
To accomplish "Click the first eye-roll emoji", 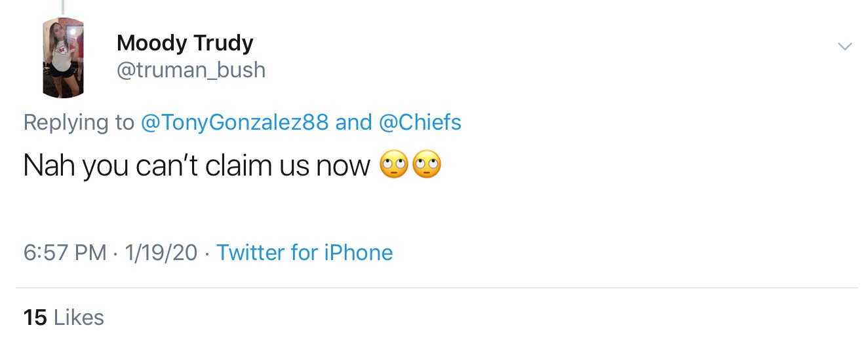I will (x=393, y=166).
